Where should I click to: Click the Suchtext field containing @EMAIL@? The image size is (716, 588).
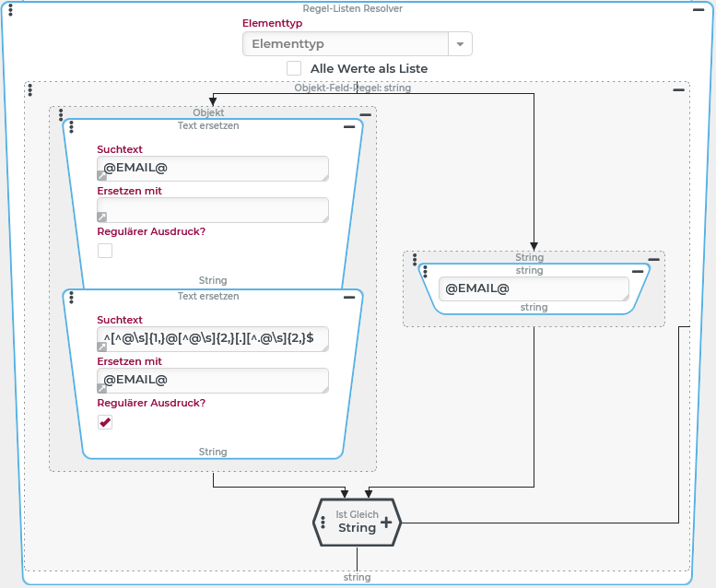point(214,169)
